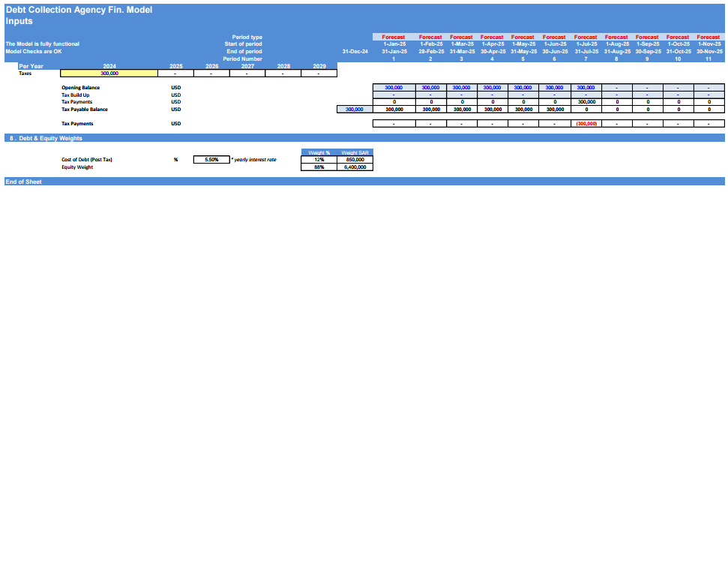Select the Cost of Debt 5.50% cell
This screenshot has width=728, height=562.
pyautogui.click(x=211, y=160)
